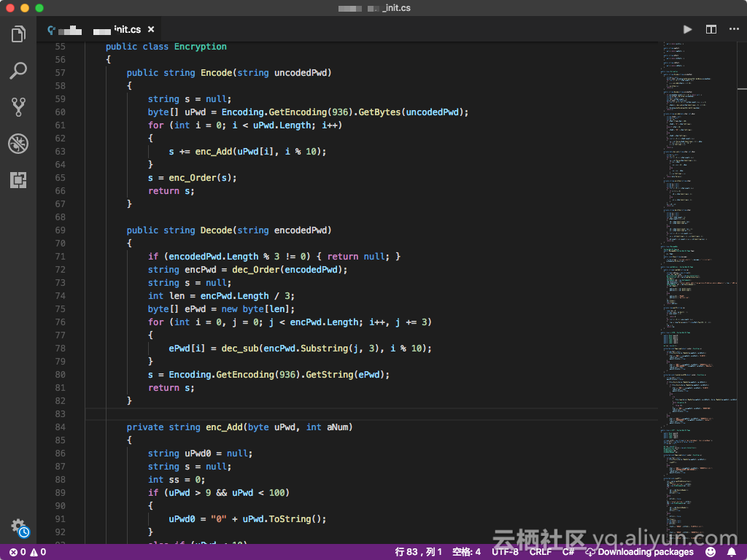
Task: Change indentation via 空格: 4
Action: [466, 552]
